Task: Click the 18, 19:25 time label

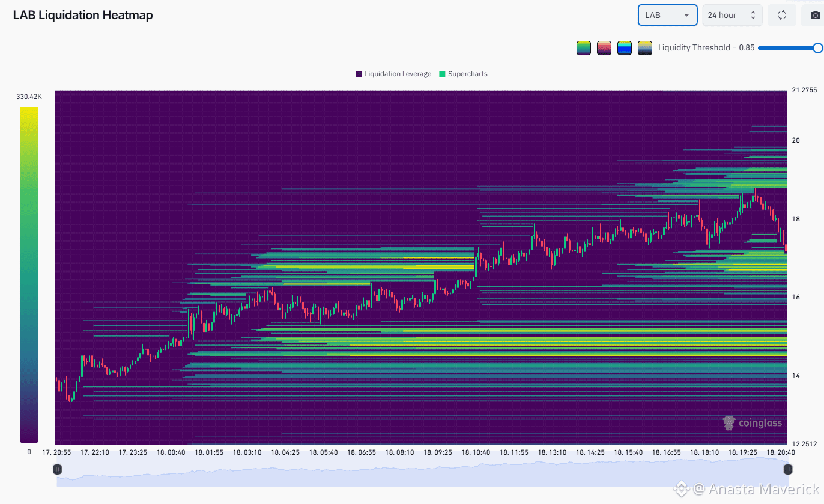Action: (743, 452)
